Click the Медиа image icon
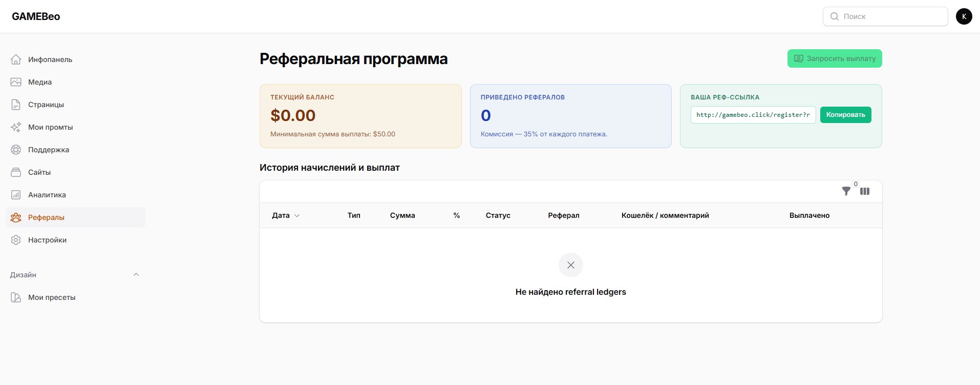 16,82
